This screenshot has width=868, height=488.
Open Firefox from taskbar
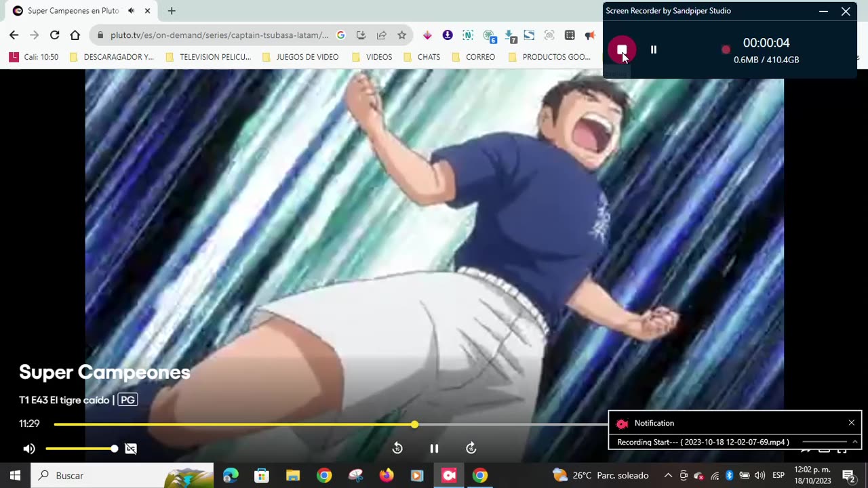pos(387,475)
